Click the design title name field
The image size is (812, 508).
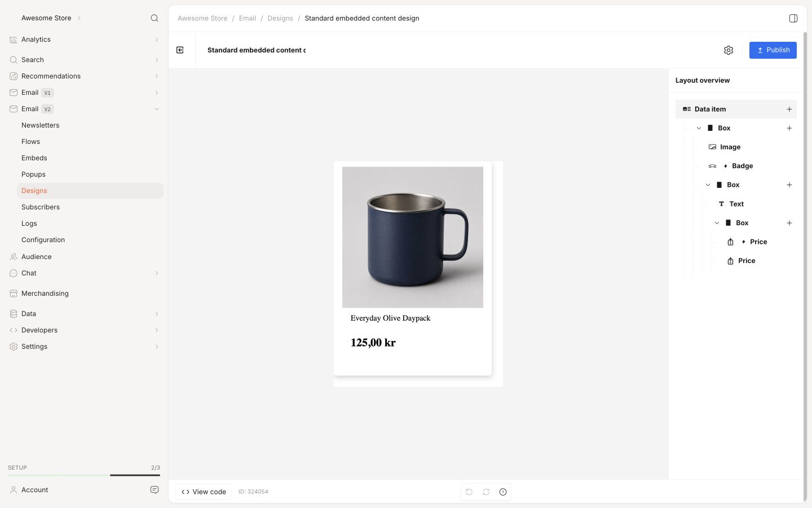click(257, 50)
